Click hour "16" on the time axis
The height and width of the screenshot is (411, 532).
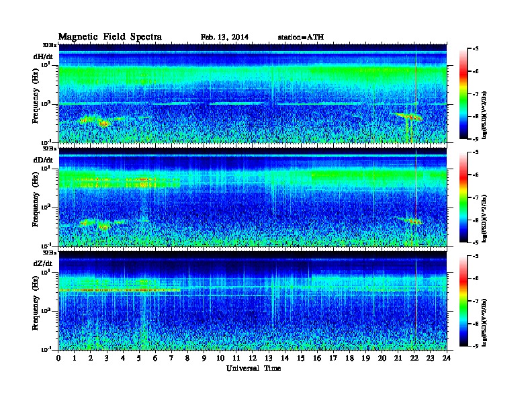[317, 358]
